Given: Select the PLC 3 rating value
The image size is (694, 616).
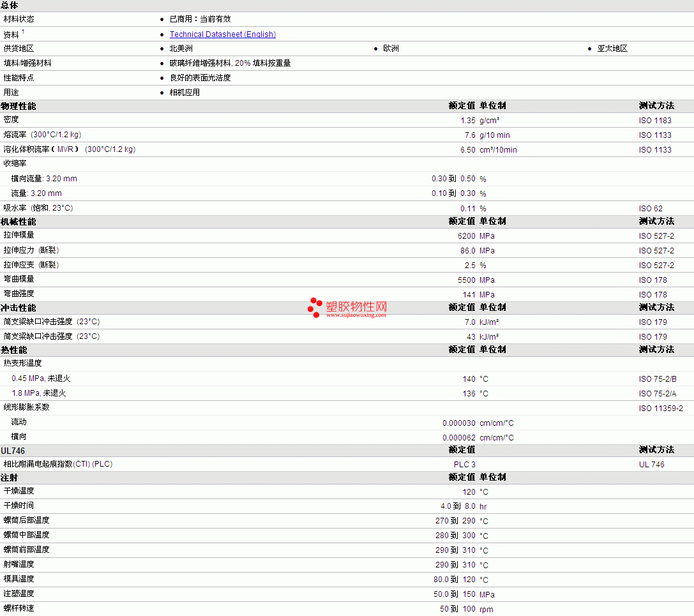Looking at the screenshot, I should 465,464.
